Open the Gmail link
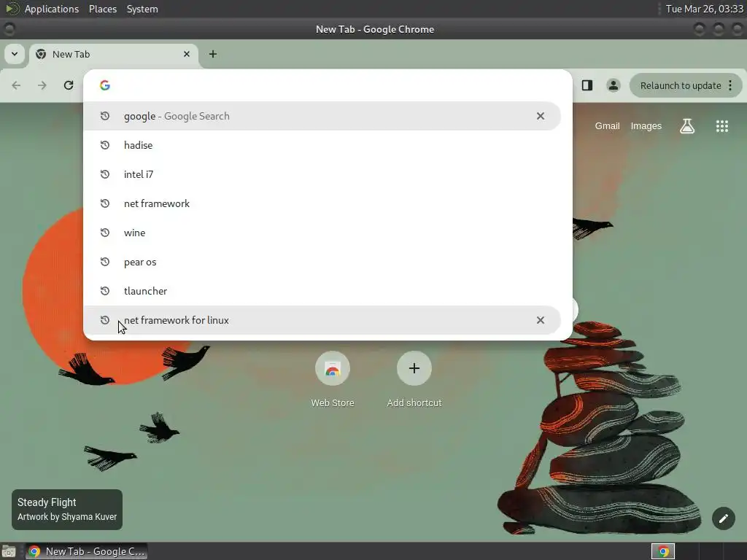This screenshot has height=560, width=747. [607, 126]
